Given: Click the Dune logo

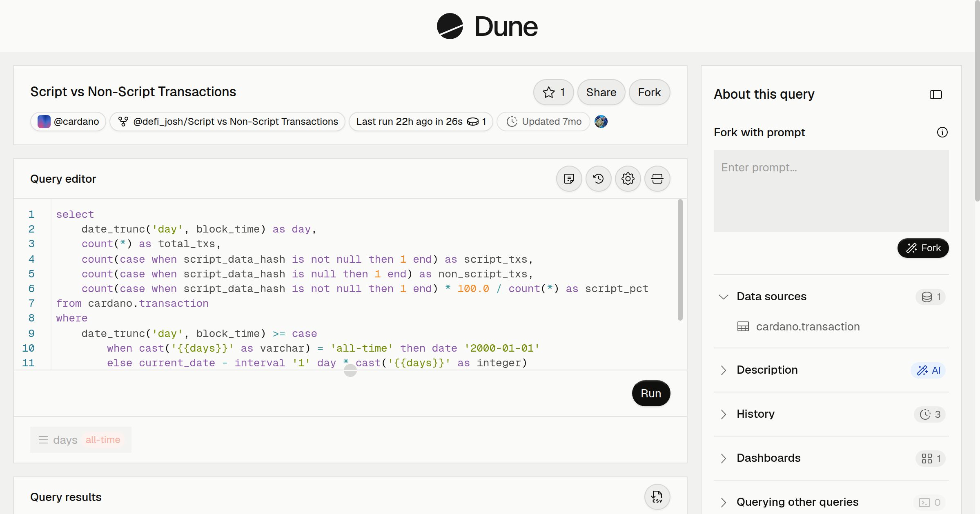Looking at the screenshot, I should click(487, 26).
